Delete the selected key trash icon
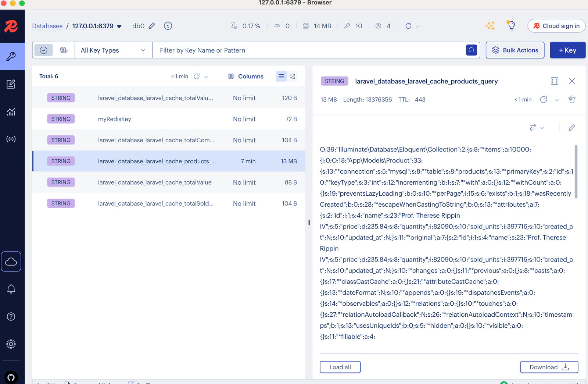 click(x=572, y=99)
